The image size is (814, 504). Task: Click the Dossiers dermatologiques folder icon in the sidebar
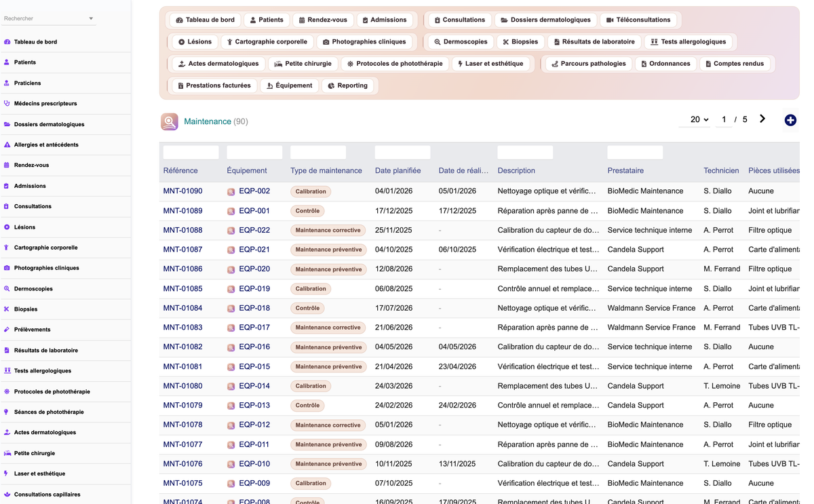(7, 124)
